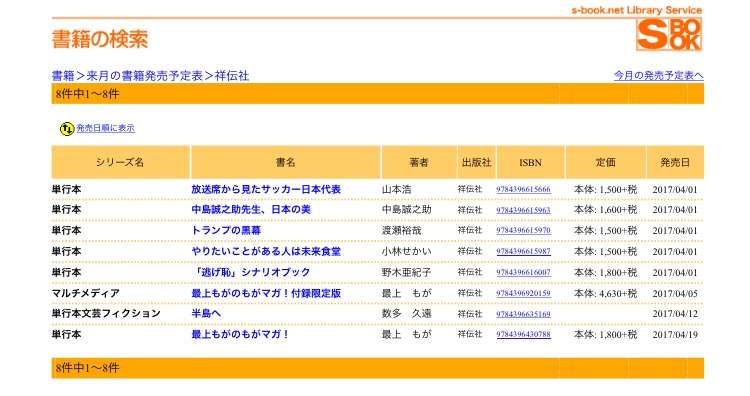
Task: Select price 本体: 1,600+税
Action: pos(606,209)
